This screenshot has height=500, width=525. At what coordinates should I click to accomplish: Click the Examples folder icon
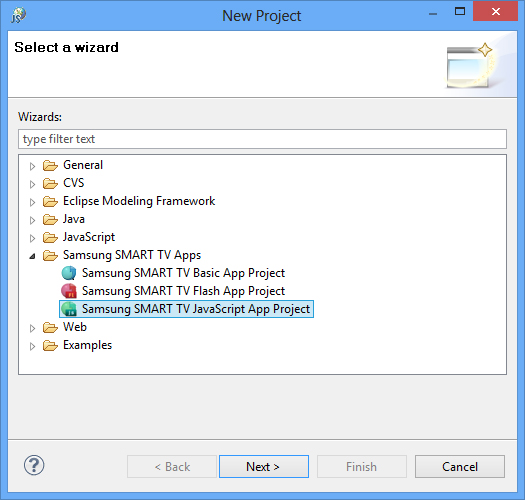click(50, 346)
